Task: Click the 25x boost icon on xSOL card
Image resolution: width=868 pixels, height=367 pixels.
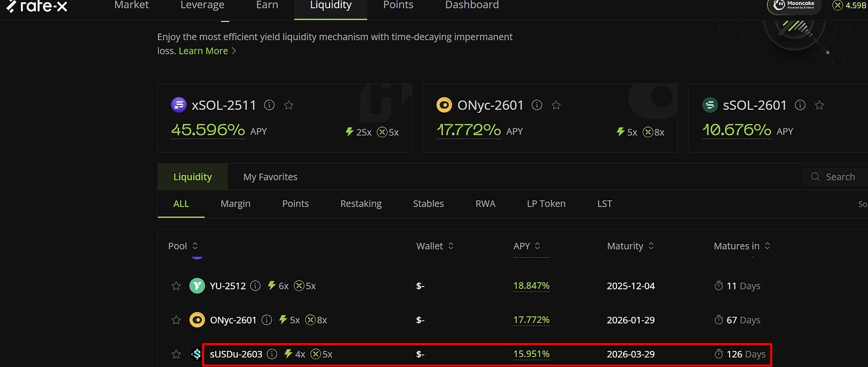Action: (350, 132)
